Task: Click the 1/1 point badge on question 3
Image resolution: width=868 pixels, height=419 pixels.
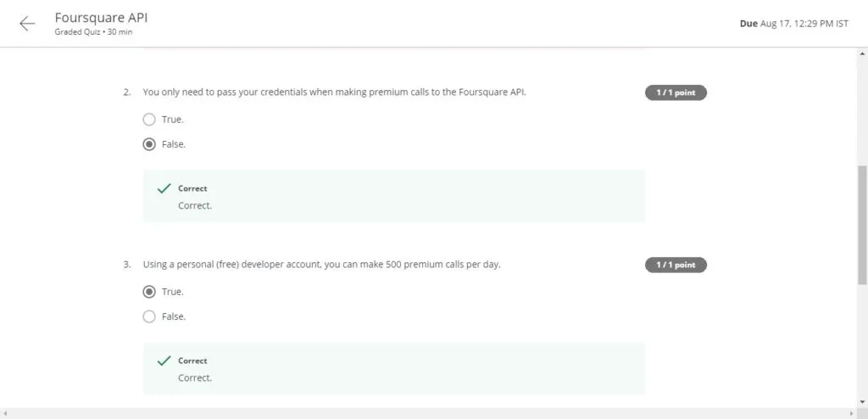Action: (676, 265)
